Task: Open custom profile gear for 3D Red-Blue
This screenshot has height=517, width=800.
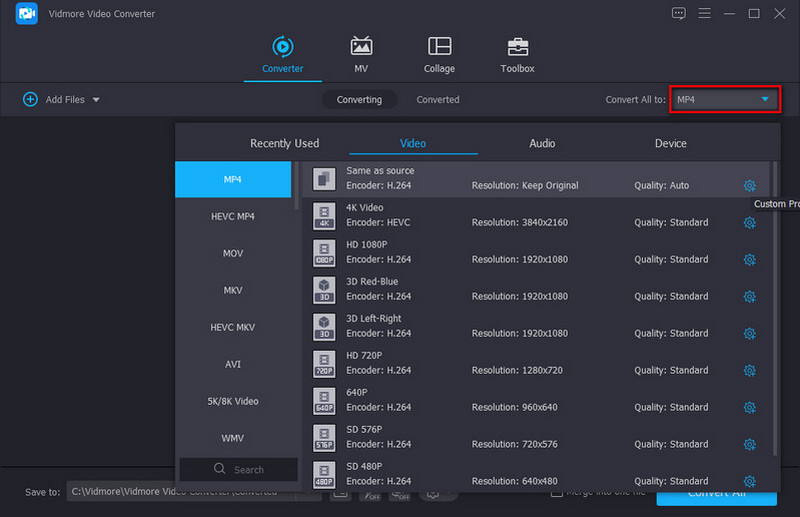Action: 749,297
